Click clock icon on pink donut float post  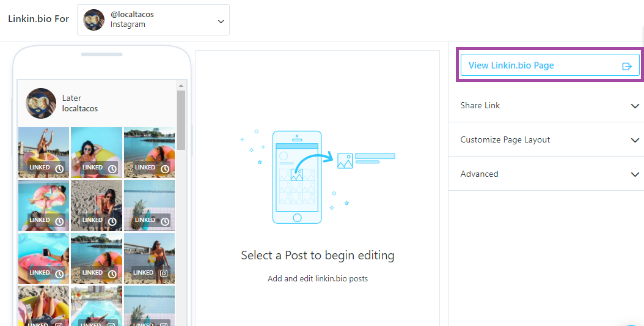59,221
